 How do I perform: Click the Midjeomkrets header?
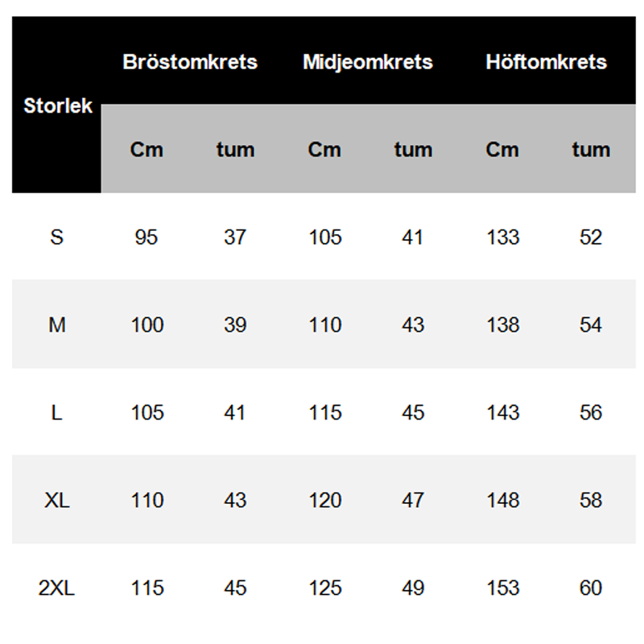[368, 62]
